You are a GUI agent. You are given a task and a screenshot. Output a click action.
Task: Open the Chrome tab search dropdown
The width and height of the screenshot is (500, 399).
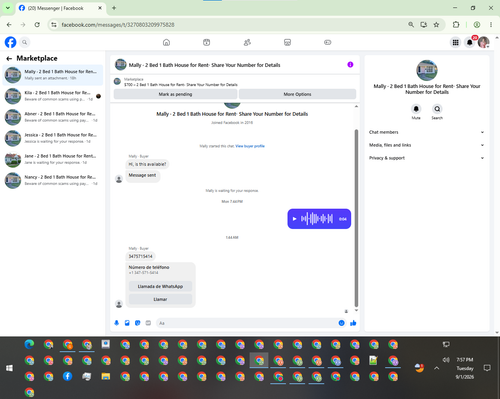pyautogui.click(x=8, y=8)
